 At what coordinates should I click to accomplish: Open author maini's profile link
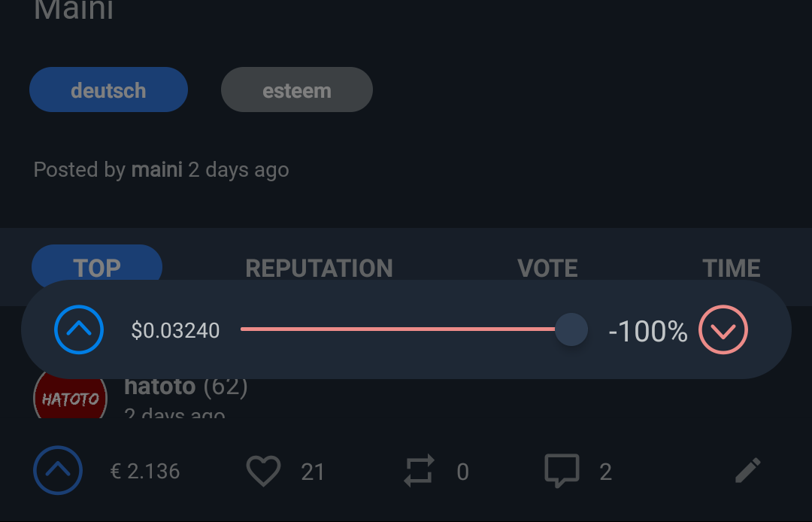click(x=156, y=170)
